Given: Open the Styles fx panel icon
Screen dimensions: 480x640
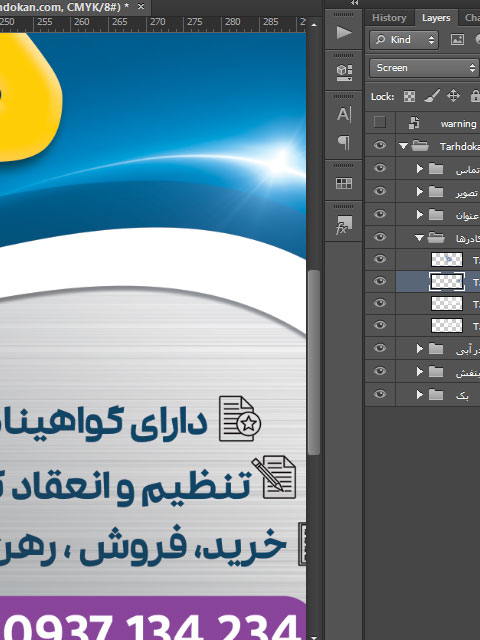Looking at the screenshot, I should coord(343,225).
